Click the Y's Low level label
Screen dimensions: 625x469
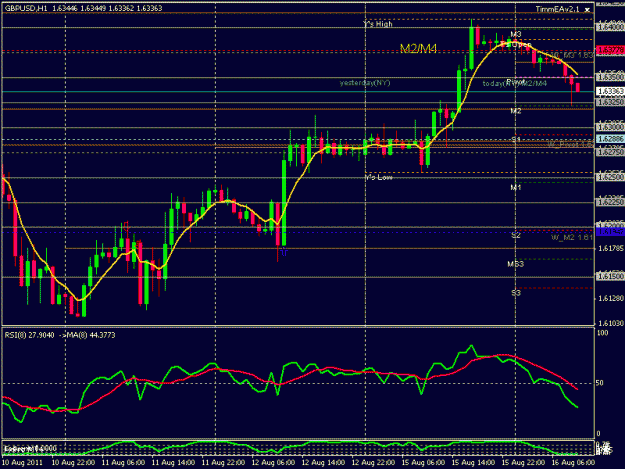click(379, 177)
